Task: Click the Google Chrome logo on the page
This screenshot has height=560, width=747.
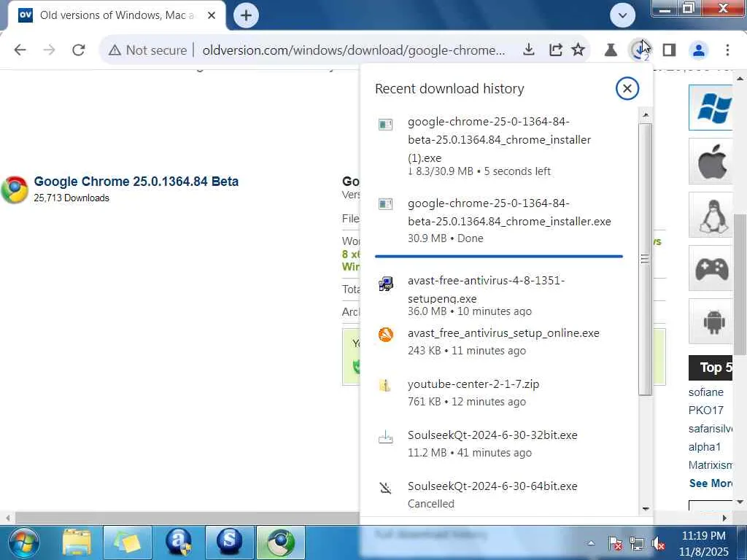Action: click(x=15, y=189)
